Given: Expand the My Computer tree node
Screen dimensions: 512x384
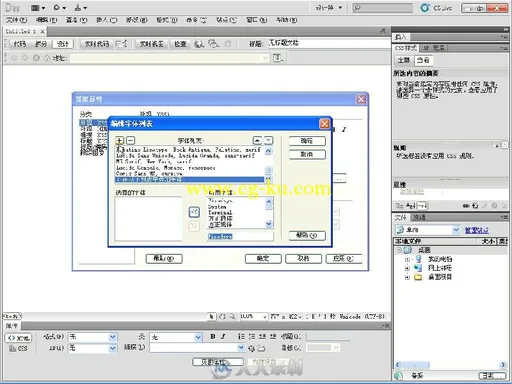Looking at the screenshot, I should (x=407, y=259).
